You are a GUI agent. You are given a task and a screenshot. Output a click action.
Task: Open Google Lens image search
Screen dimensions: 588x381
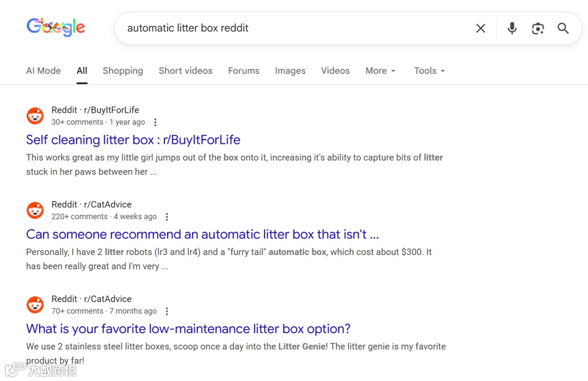pos(538,28)
